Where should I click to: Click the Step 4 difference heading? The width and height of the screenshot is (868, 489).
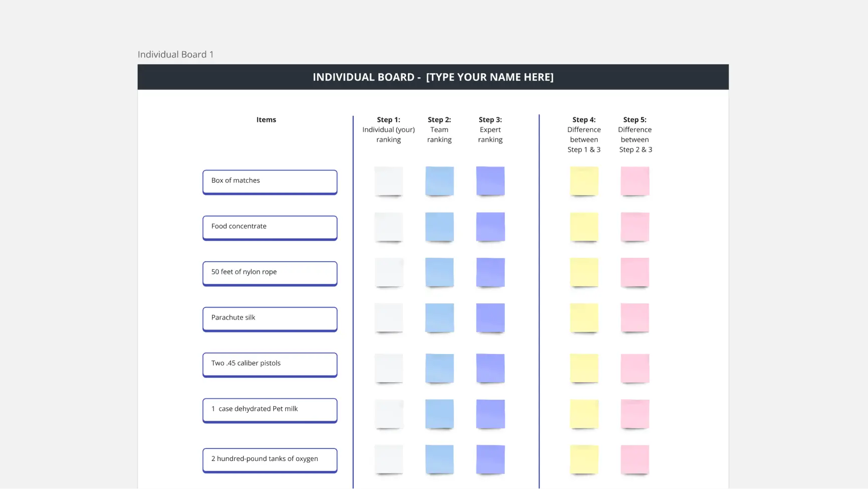click(584, 134)
